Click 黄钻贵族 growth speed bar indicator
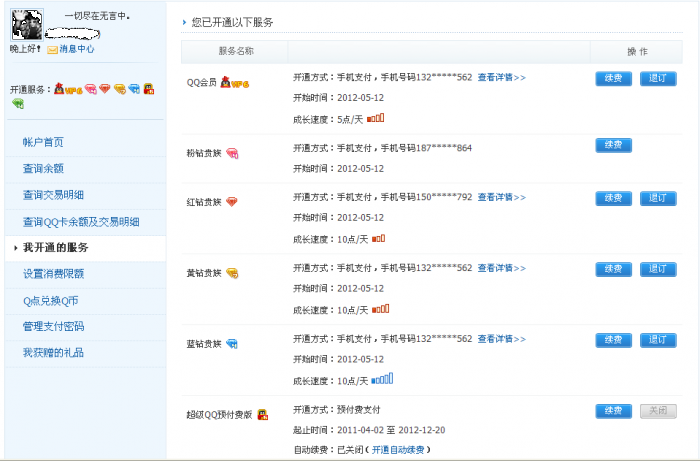 pyautogui.click(x=380, y=309)
